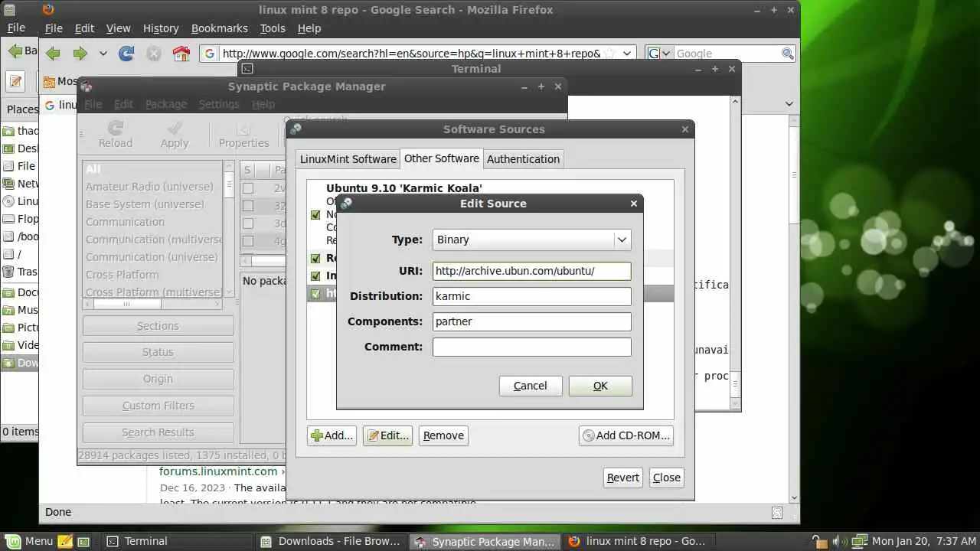Open Package menu in Synaptic
This screenshot has height=551, width=980.
click(166, 104)
